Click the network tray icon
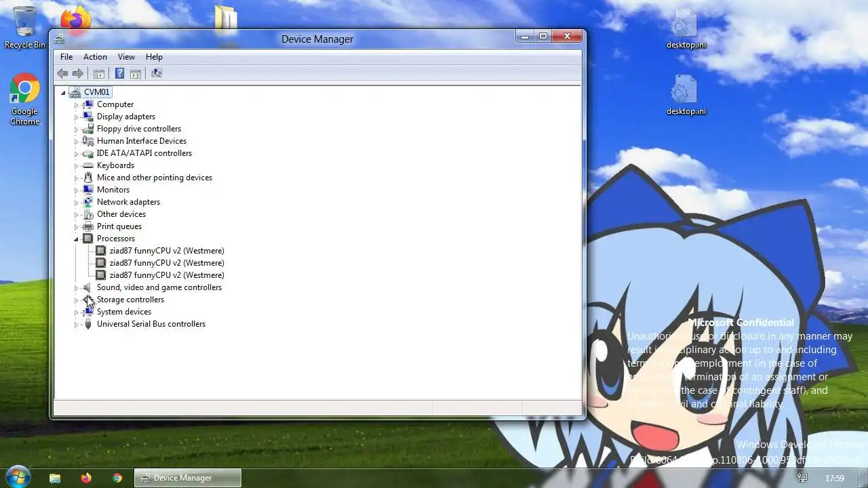Viewport: 868px width, 488px height. (x=803, y=478)
